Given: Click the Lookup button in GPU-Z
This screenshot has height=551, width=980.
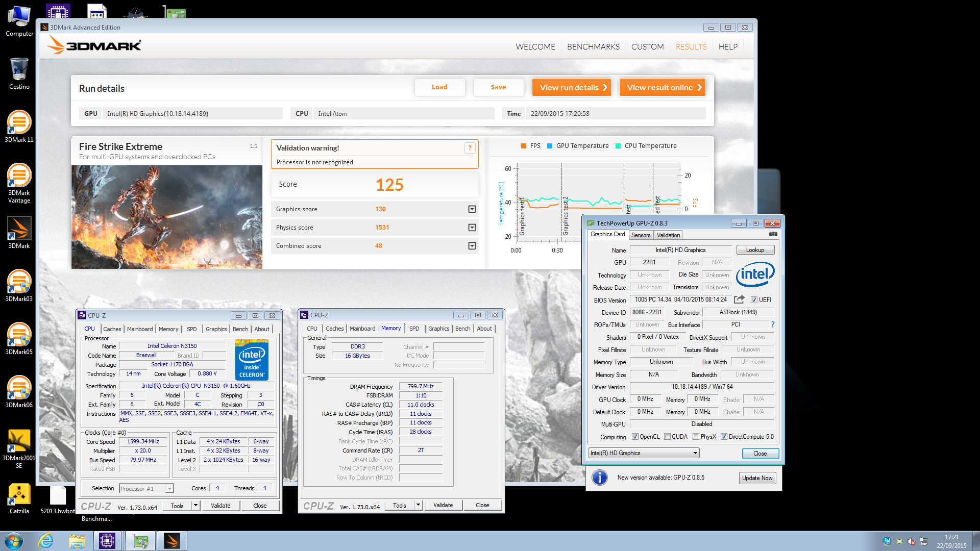Looking at the screenshot, I should [755, 250].
